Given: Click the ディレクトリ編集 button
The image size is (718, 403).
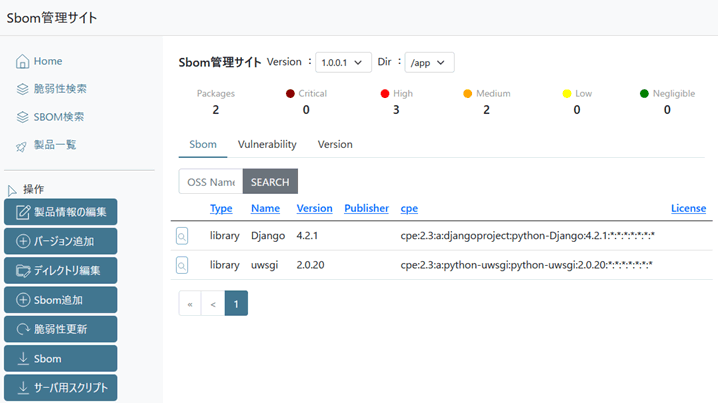Looking at the screenshot, I should tap(60, 271).
